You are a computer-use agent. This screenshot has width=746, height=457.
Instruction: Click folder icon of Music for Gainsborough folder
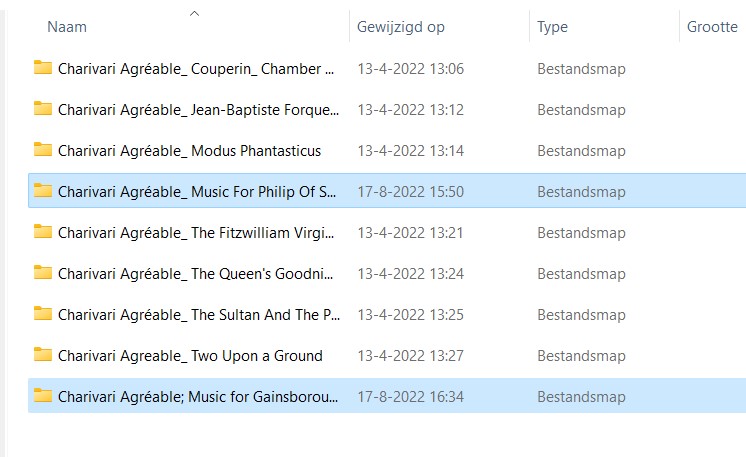coord(43,396)
